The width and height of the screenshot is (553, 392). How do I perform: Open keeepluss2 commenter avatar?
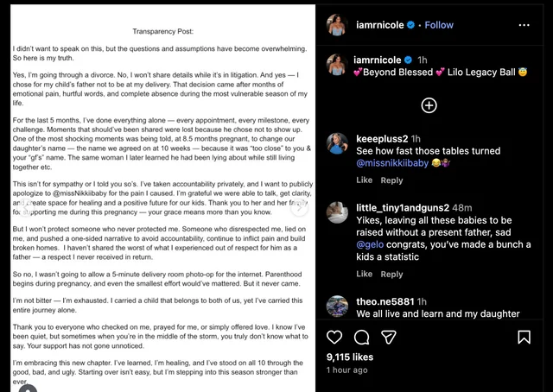pyautogui.click(x=337, y=140)
